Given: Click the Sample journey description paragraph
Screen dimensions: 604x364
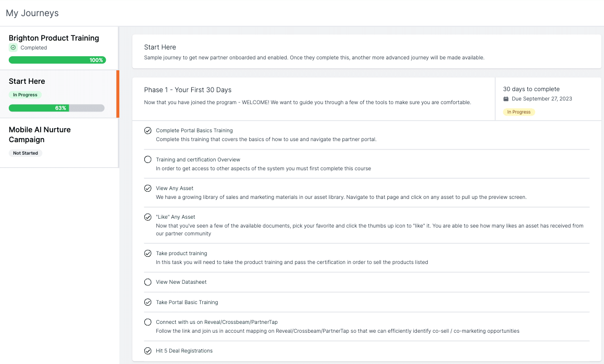Looking at the screenshot, I should point(314,58).
